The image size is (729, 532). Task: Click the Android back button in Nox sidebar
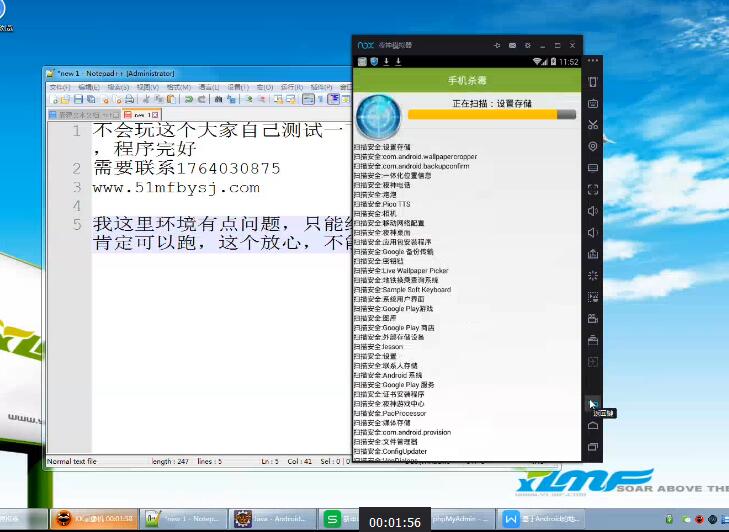pyautogui.click(x=593, y=404)
